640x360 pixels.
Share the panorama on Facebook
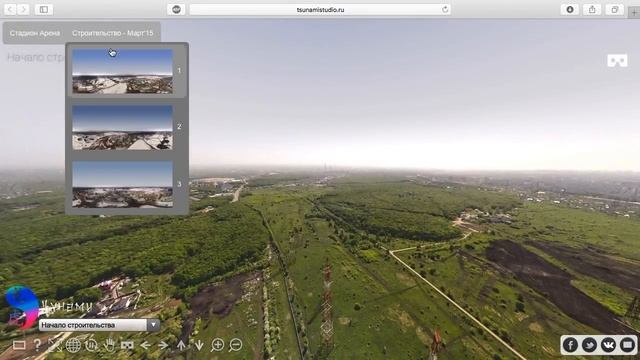point(570,345)
